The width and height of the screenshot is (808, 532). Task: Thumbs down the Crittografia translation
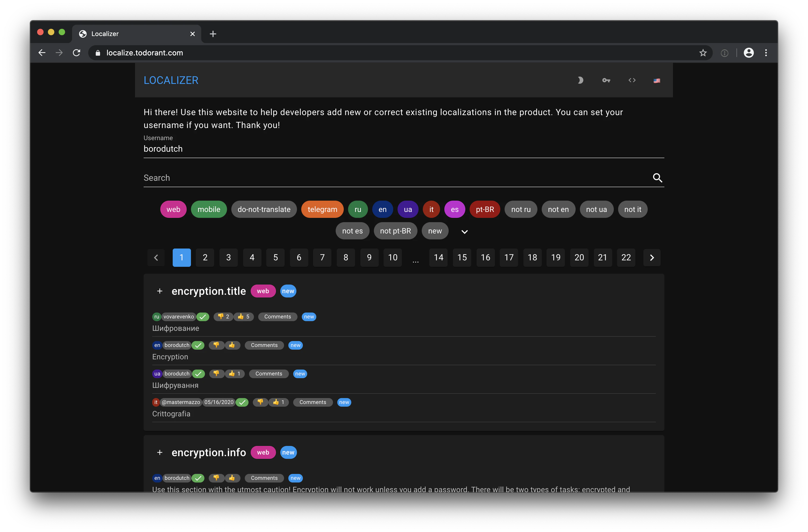260,402
